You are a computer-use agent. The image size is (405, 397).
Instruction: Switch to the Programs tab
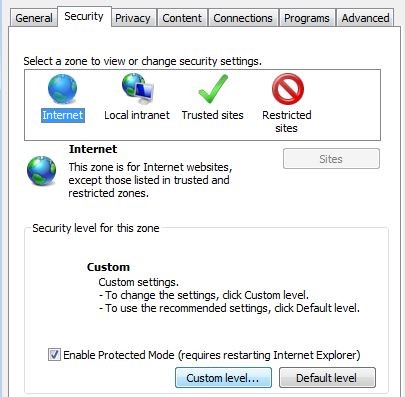307,18
